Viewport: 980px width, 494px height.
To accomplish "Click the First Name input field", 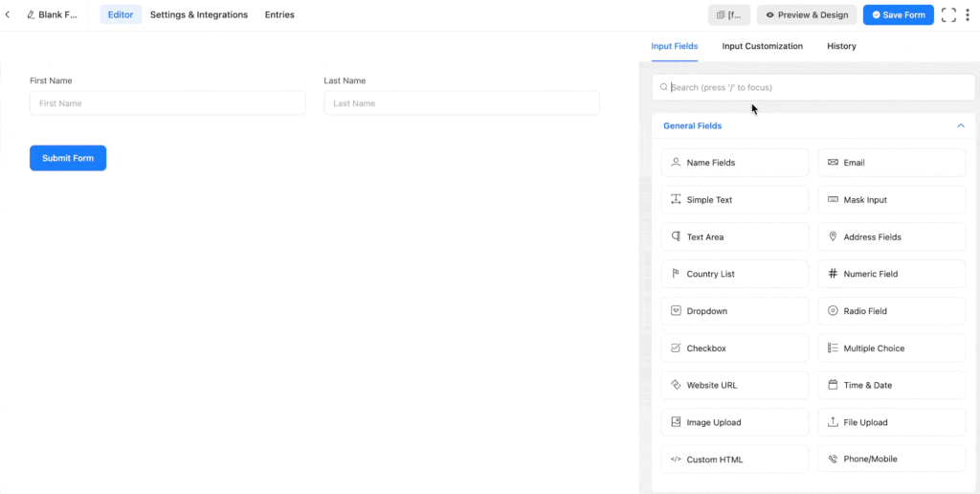I will [167, 103].
